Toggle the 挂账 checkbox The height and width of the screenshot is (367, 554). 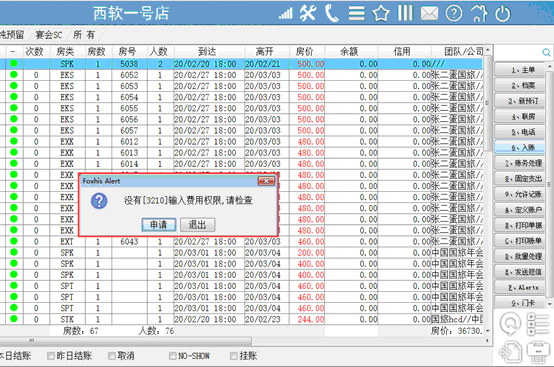pos(234,356)
